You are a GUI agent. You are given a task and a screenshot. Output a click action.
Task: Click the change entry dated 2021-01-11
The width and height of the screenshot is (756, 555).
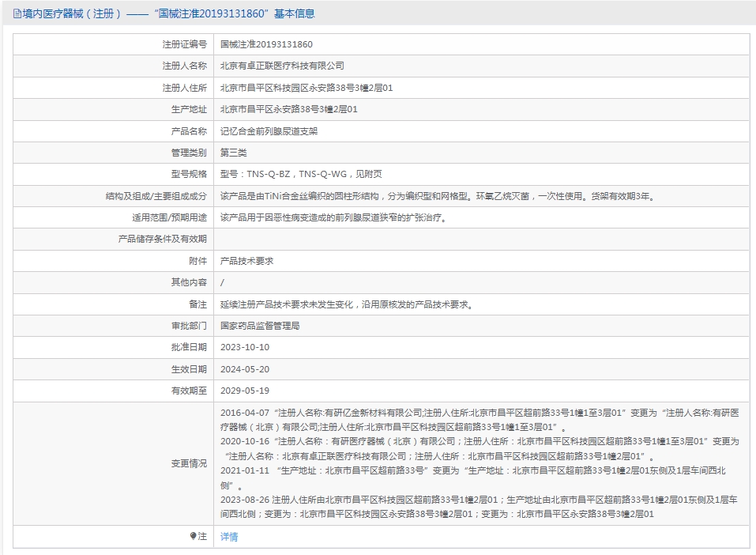473,478
